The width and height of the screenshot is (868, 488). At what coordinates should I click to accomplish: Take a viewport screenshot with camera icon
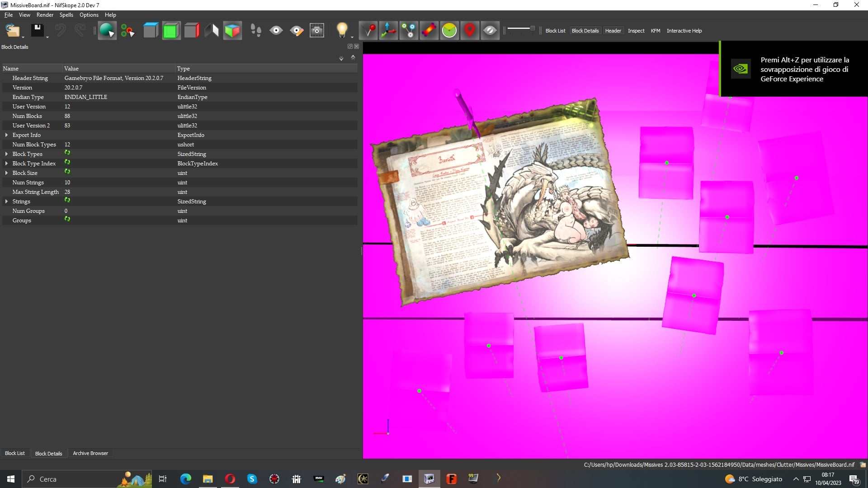tap(317, 31)
